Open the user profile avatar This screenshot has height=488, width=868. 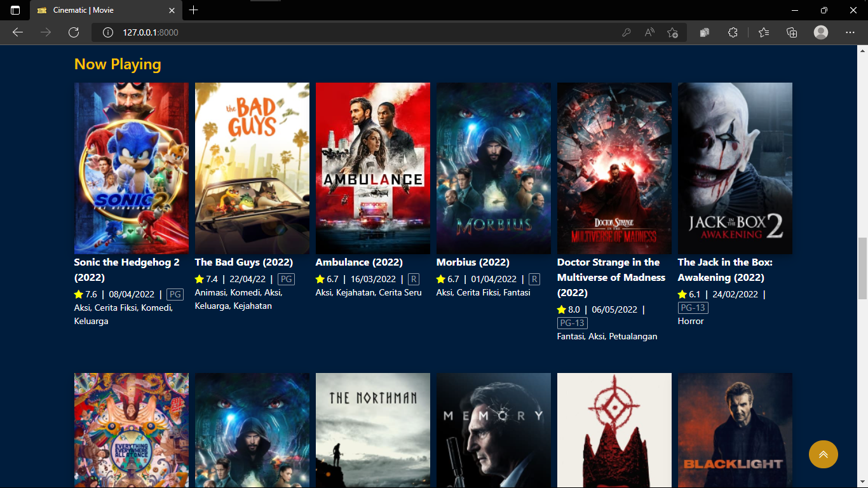821,32
